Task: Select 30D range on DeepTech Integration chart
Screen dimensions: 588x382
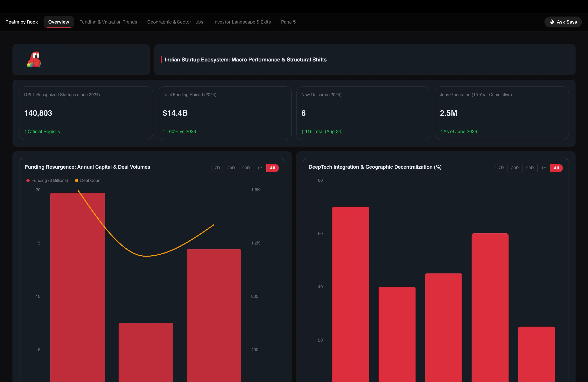Action: pos(515,168)
